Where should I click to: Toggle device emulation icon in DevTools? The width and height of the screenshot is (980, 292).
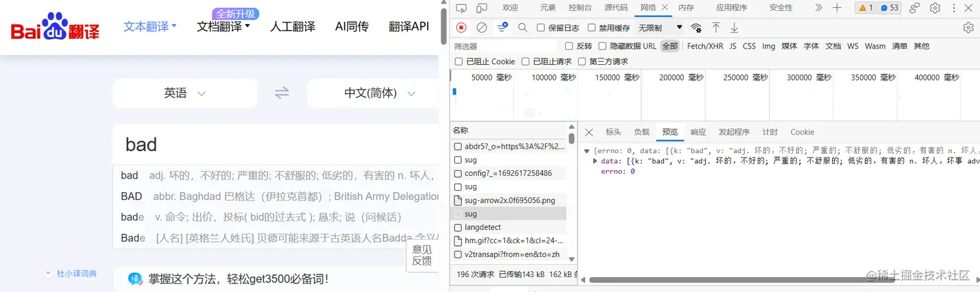pos(482,8)
